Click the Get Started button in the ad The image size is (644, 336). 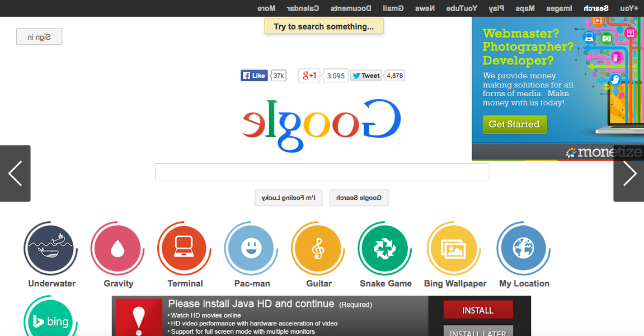[x=514, y=124]
